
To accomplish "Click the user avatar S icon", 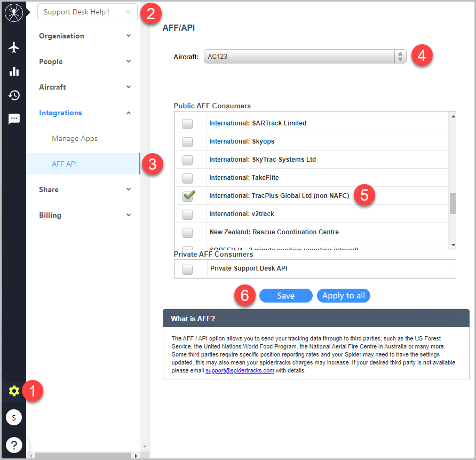I will [14, 418].
